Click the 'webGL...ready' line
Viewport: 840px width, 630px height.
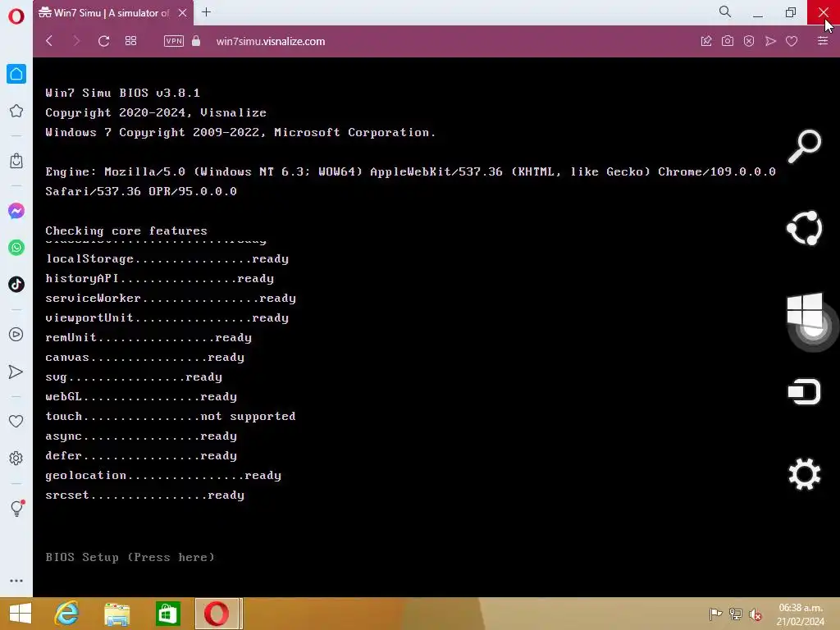[141, 396]
